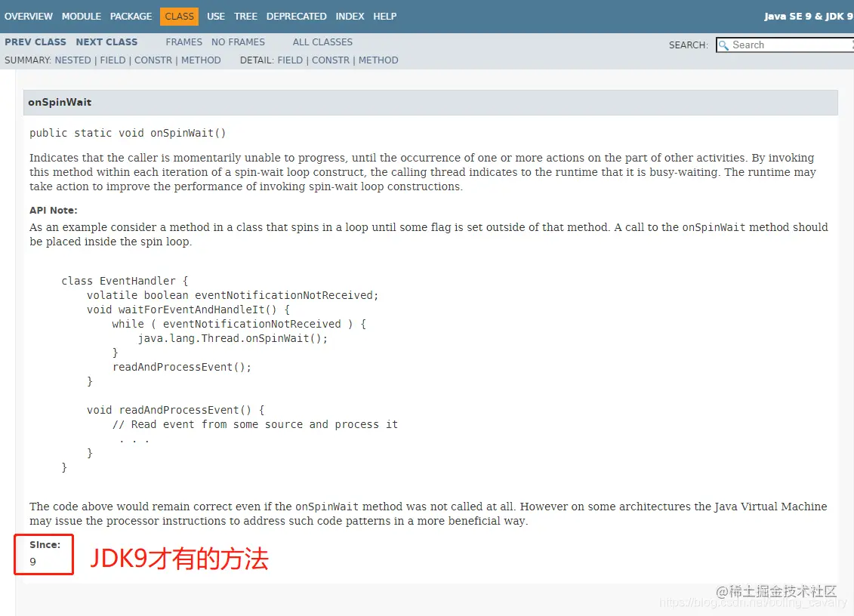
Task: View the DEPRECATED API list
Action: [x=296, y=17]
